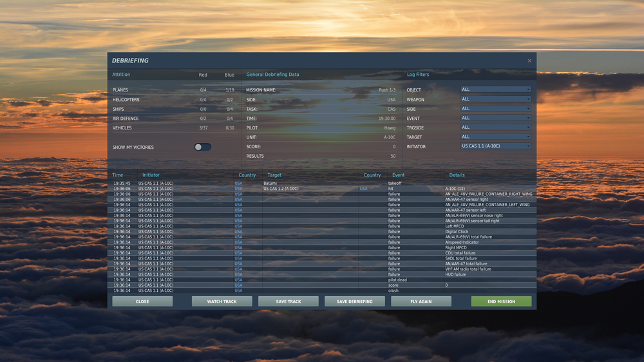The width and height of the screenshot is (644, 362).
Task: Click the WATCH TRACK button
Action: 222,301
